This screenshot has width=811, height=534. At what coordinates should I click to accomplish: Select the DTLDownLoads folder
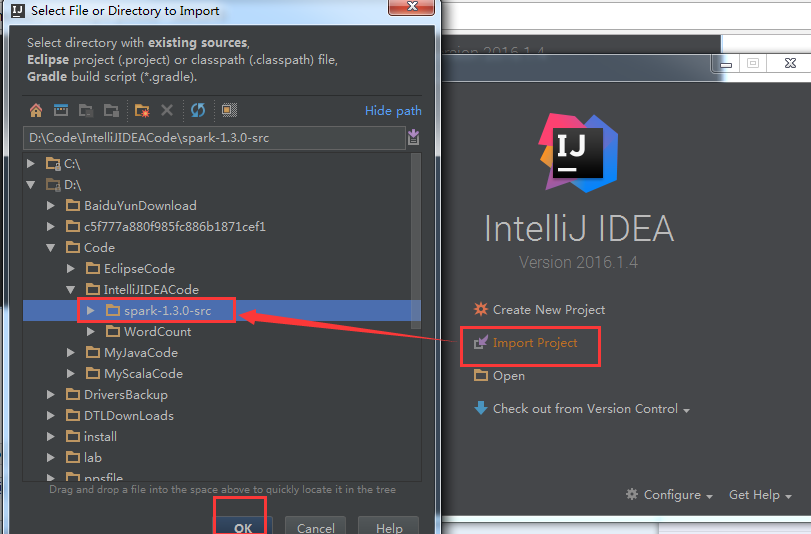120,416
